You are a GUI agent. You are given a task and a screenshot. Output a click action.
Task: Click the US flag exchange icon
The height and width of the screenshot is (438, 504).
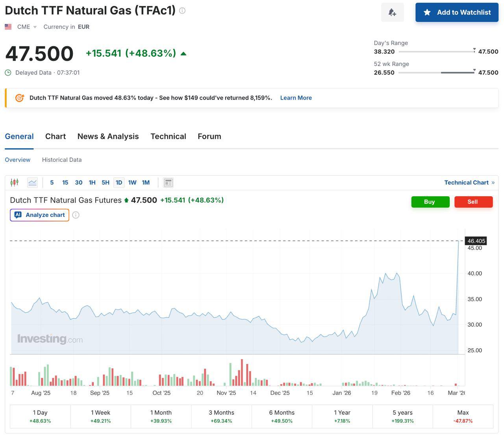pos(8,27)
